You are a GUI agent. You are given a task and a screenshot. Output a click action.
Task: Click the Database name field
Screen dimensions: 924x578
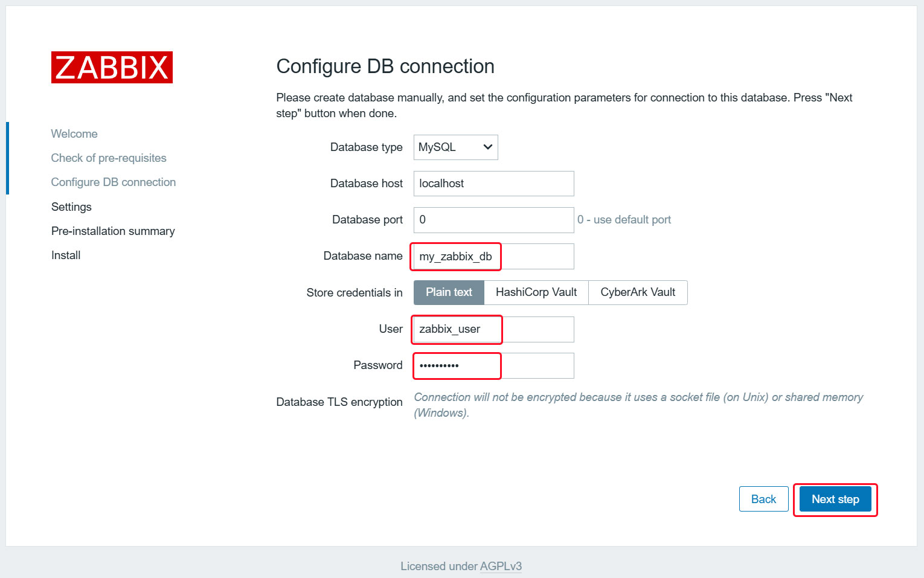[493, 257]
